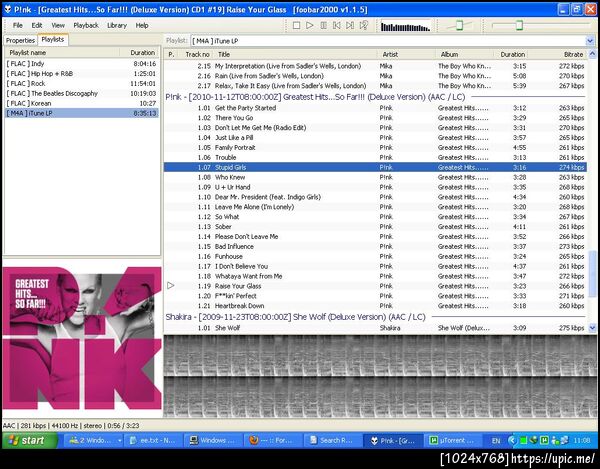Click the system tray clock
Image resolution: width=600 pixels, height=469 pixels.
point(582,441)
